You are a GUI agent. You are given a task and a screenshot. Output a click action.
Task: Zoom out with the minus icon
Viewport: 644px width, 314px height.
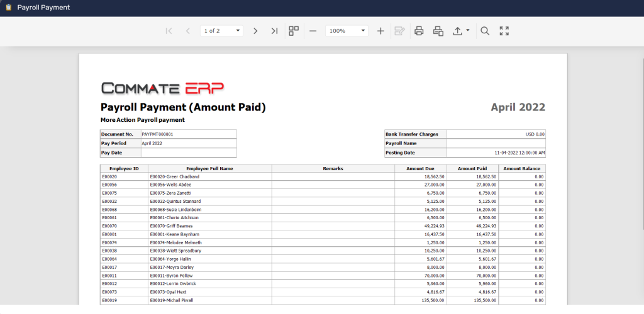(x=313, y=31)
